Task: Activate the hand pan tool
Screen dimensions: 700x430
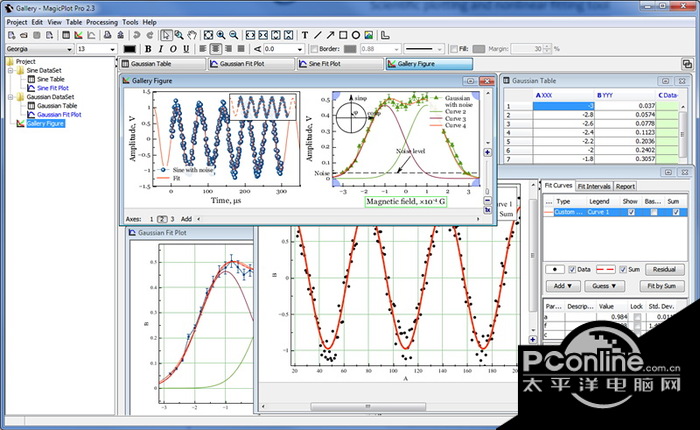Action: click(x=190, y=35)
